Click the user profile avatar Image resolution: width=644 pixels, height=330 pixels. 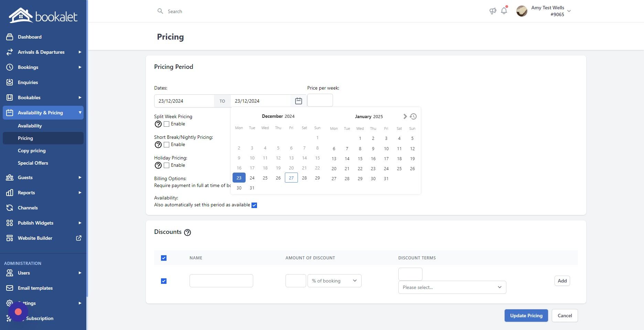522,11
